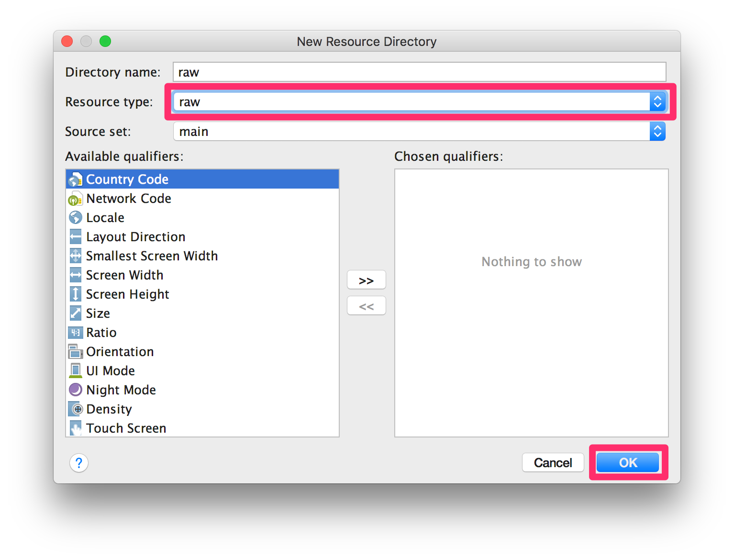Image resolution: width=734 pixels, height=560 pixels.
Task: Select the UI Mode qualifier
Action: click(x=202, y=370)
